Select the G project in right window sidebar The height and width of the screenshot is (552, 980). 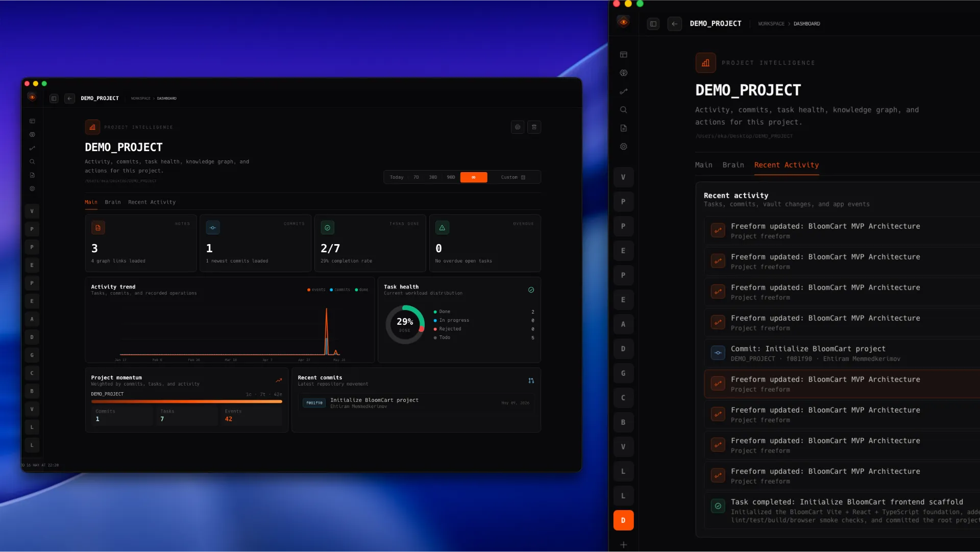coord(623,373)
